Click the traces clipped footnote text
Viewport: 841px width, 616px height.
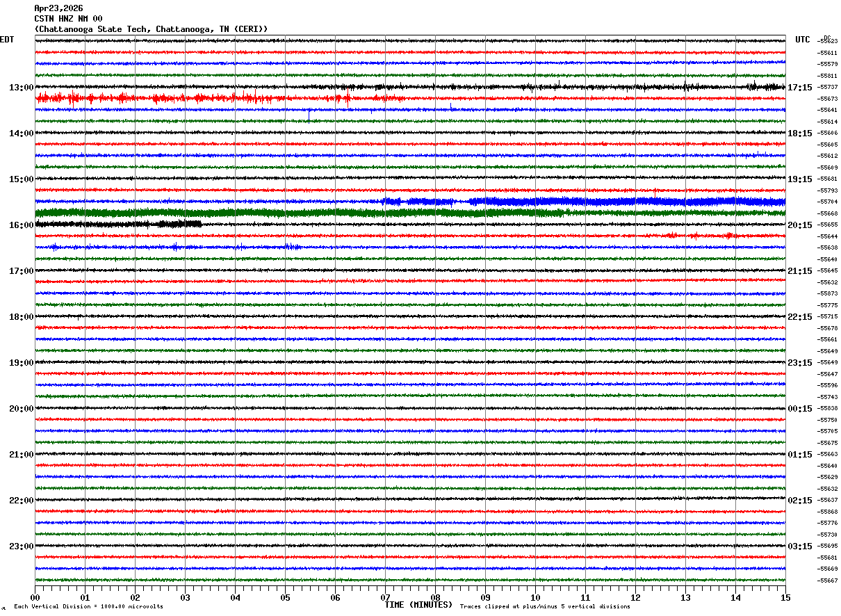click(545, 607)
